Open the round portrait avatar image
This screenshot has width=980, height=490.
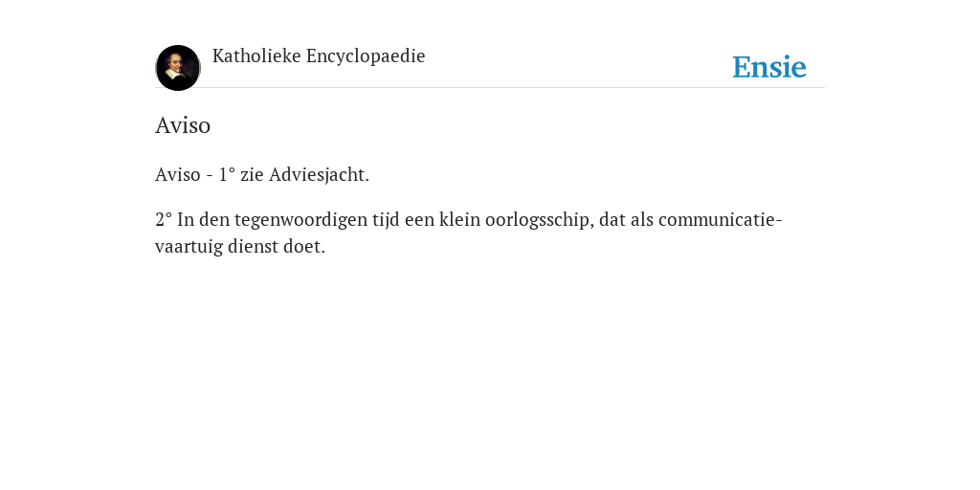pos(177,68)
